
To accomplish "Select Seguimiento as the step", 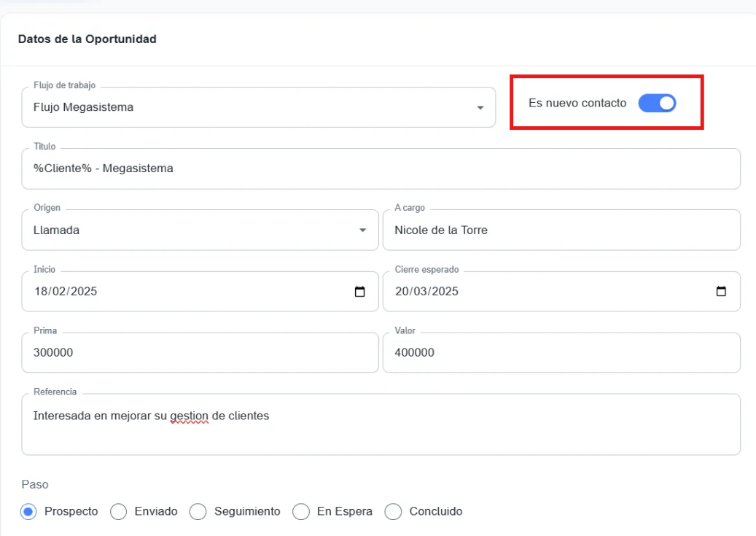I will 198,512.
